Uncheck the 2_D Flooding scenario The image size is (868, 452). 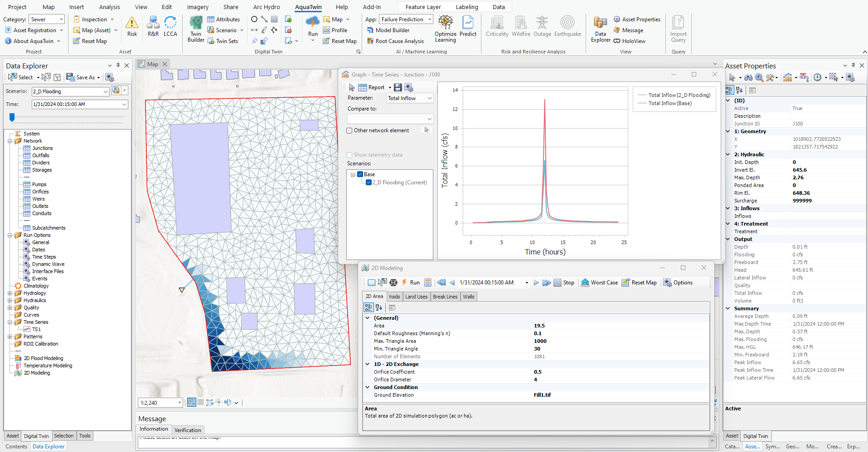tap(369, 183)
